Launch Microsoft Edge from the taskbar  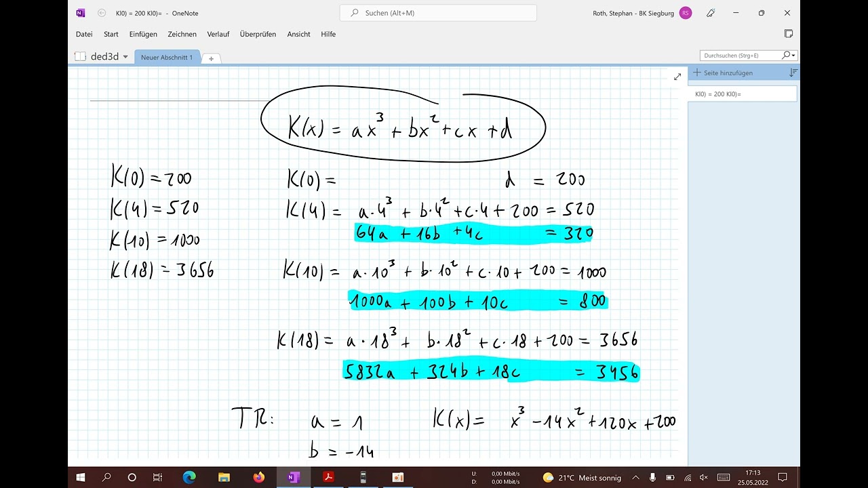tap(189, 477)
